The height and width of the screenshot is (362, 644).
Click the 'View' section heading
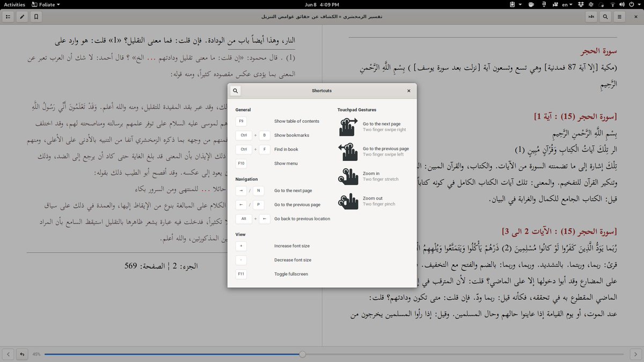[240, 234]
